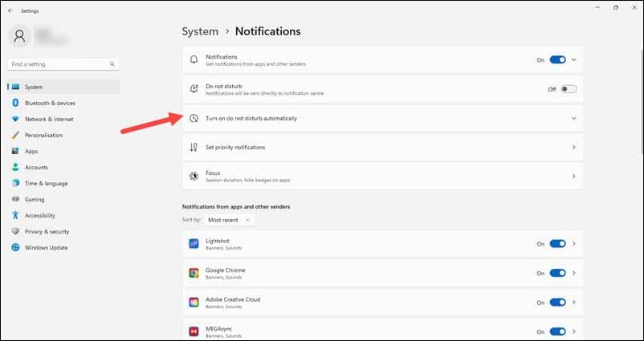This screenshot has width=644, height=341.
Task: Click the Google Chrome app name
Action: click(226, 270)
